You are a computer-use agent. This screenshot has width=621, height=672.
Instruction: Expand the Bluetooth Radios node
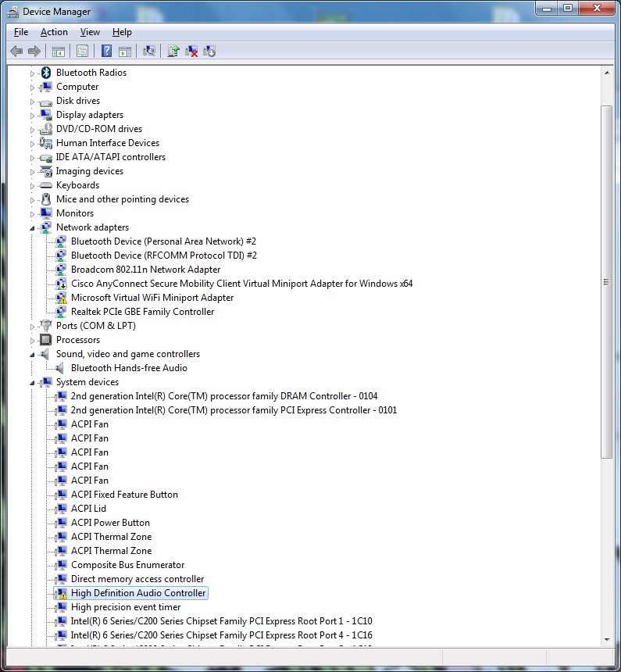32,73
